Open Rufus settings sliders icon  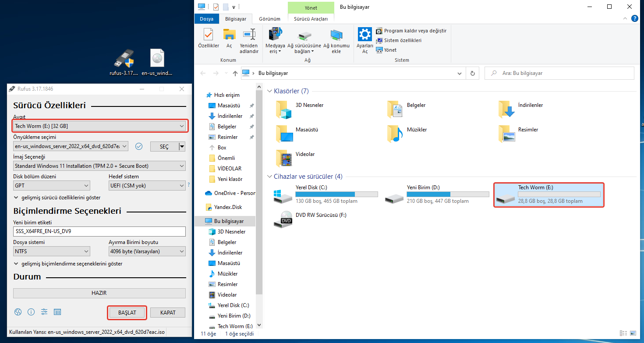tap(44, 312)
